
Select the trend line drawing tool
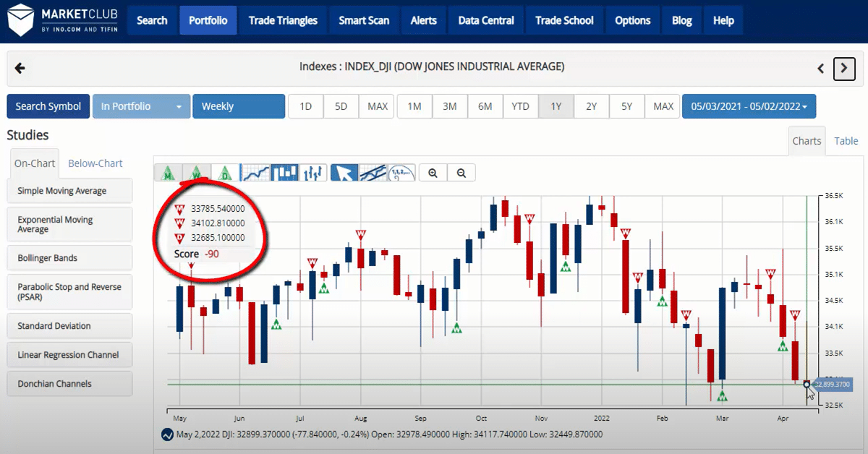(x=373, y=173)
